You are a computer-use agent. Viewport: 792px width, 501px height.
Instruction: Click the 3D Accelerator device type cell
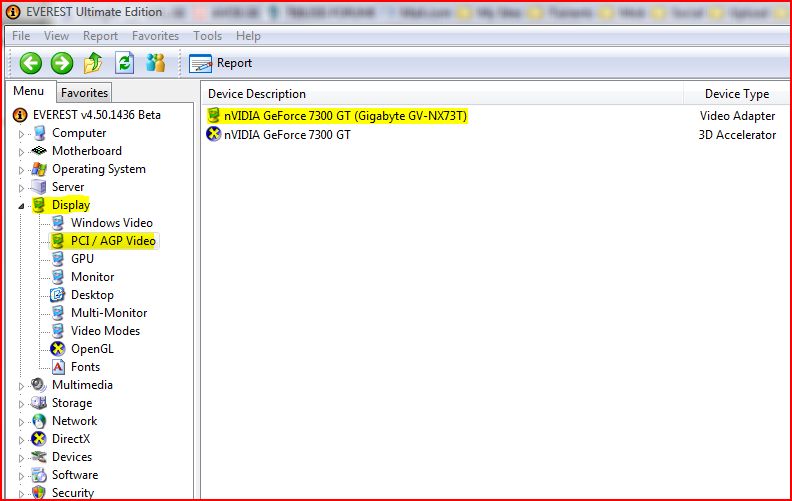coord(737,135)
